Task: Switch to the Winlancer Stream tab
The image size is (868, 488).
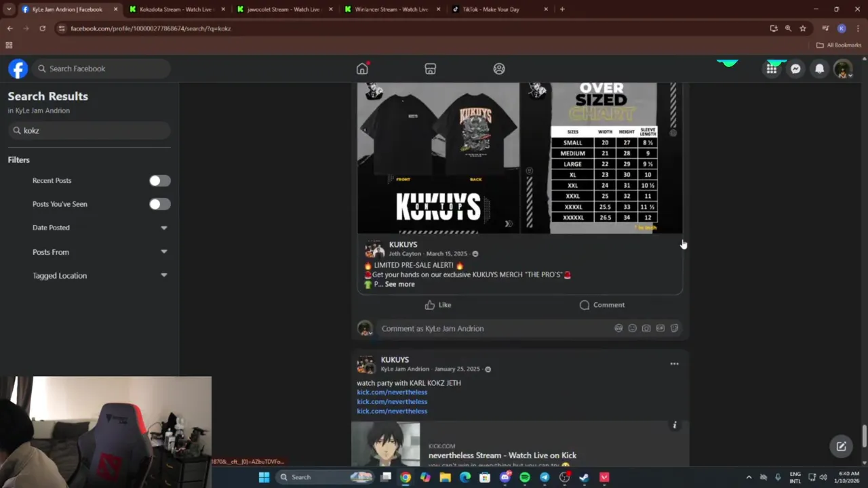Action: 392,9
